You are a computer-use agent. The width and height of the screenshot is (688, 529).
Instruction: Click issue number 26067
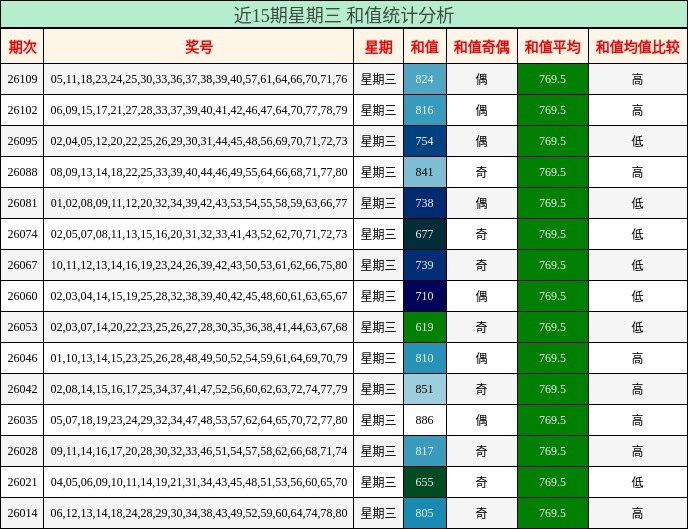22,265
